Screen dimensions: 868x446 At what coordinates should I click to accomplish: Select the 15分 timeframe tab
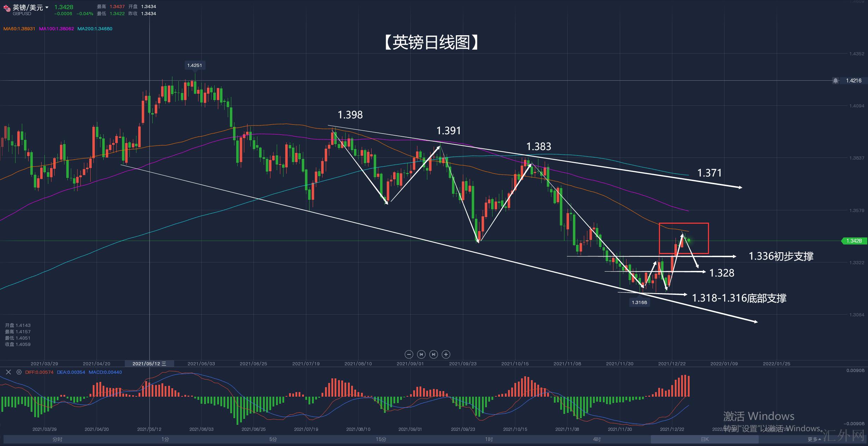[381, 439]
